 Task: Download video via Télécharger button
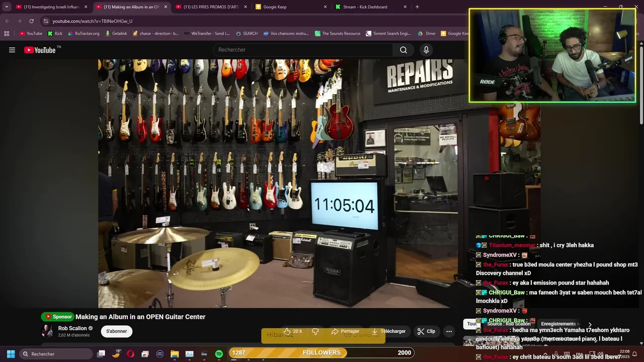[388, 331]
